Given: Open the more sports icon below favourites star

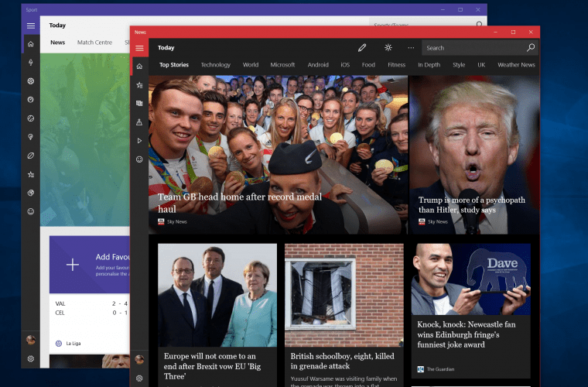Looking at the screenshot, I should click(31, 193).
